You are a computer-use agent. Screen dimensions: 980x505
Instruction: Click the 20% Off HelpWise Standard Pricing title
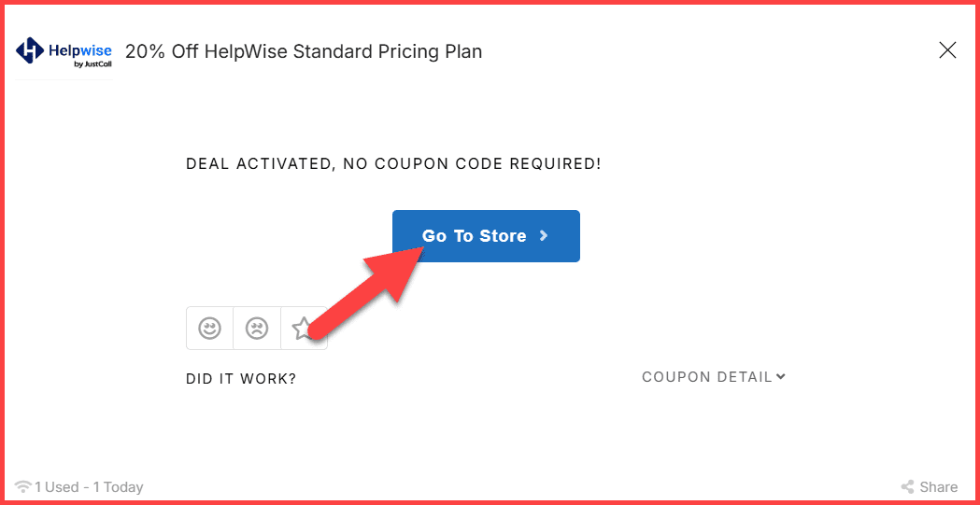(304, 51)
